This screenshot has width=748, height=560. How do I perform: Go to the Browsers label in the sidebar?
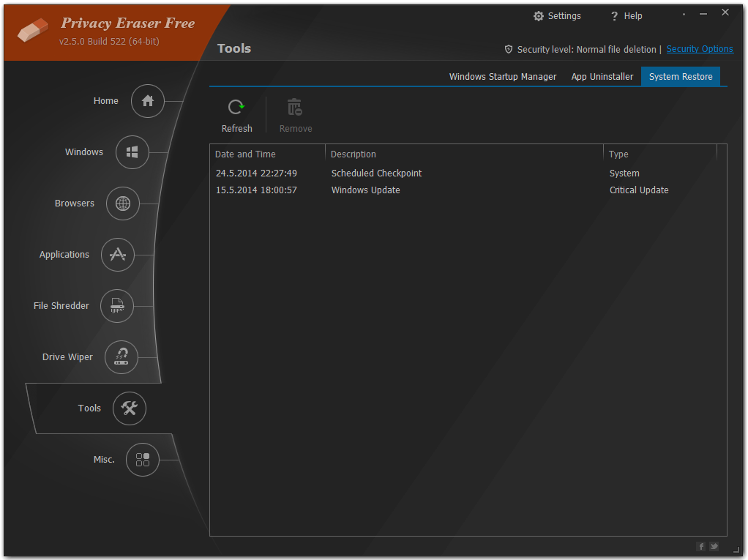[x=75, y=204]
